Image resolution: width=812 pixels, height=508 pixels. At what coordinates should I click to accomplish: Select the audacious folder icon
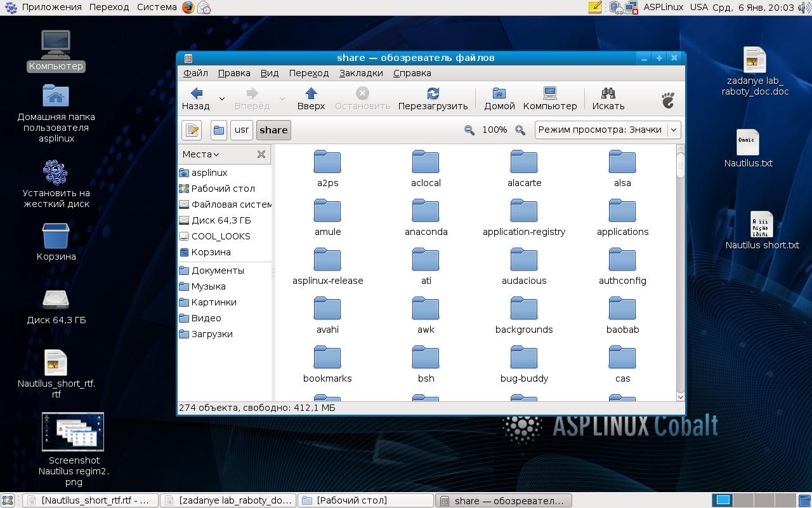tap(524, 260)
